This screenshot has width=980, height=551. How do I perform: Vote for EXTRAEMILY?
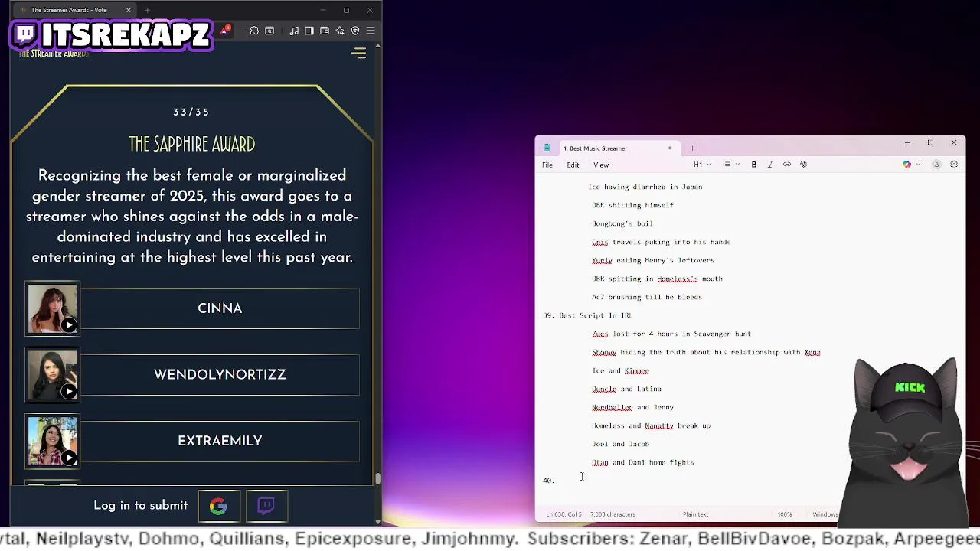(220, 441)
